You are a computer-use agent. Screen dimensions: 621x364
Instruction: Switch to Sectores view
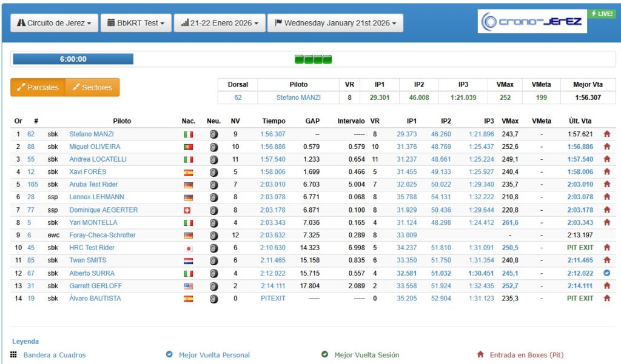92,87
